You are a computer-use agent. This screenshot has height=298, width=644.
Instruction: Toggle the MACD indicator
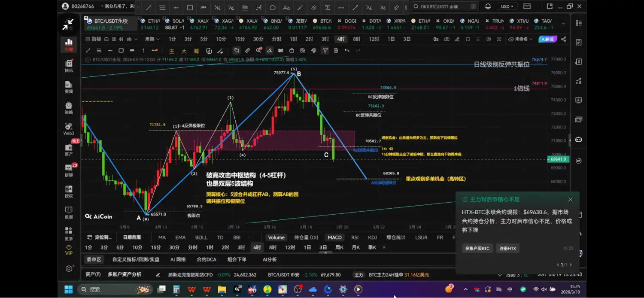(x=335, y=237)
